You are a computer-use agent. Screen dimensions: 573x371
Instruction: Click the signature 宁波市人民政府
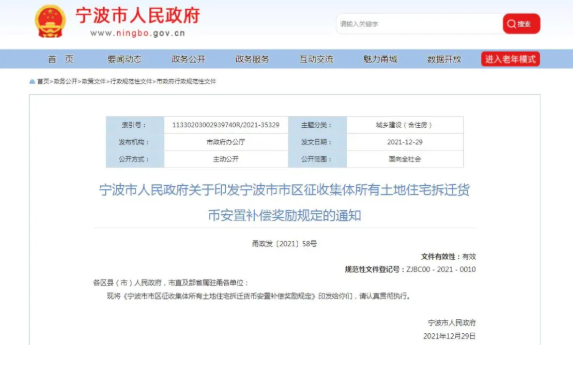coord(452,323)
